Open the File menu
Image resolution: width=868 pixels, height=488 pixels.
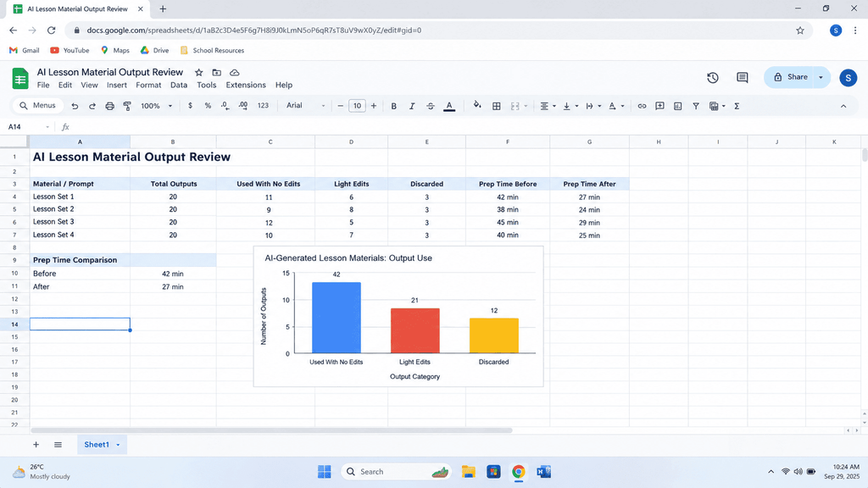43,86
